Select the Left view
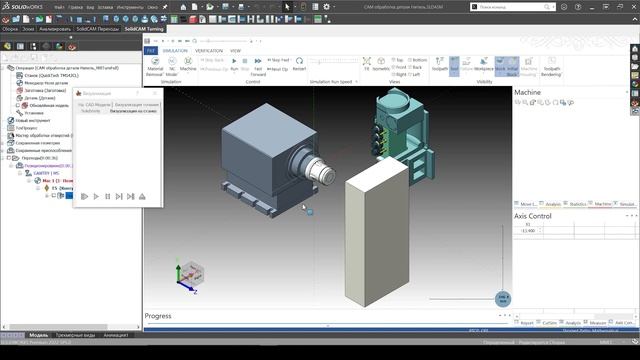 tap(414, 75)
